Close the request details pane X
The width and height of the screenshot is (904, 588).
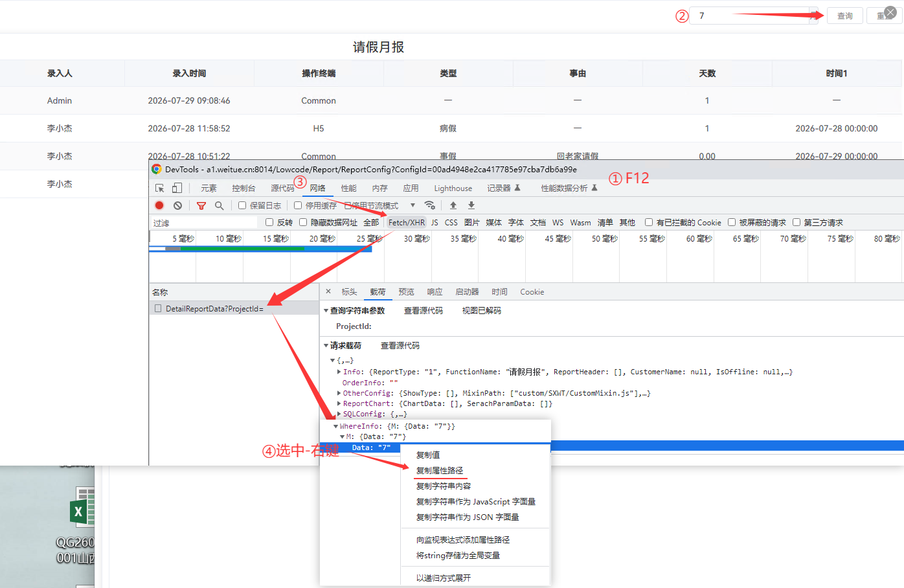tap(328, 291)
